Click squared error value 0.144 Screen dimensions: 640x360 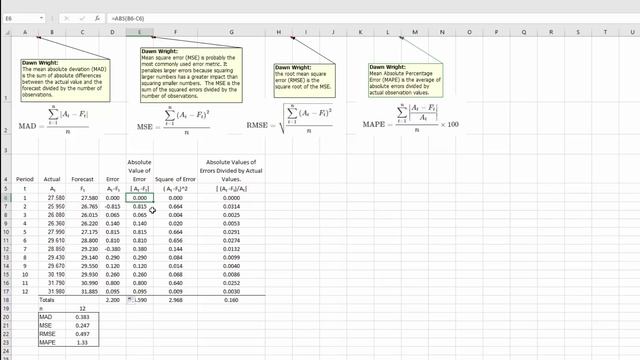[176, 249]
